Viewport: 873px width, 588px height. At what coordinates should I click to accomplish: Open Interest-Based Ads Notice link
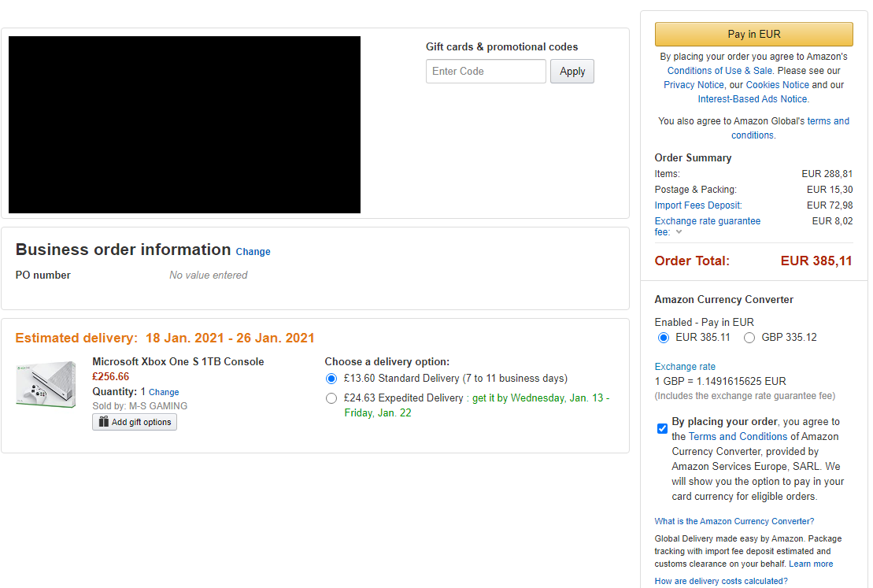click(x=753, y=99)
